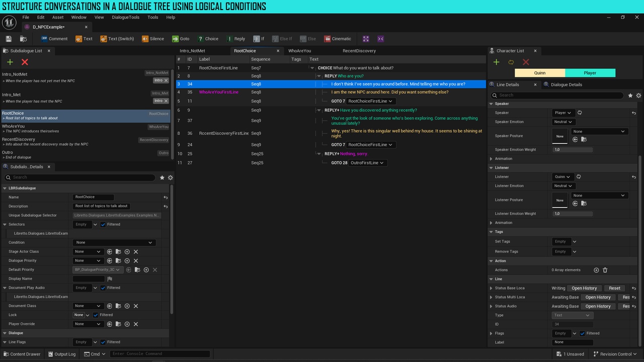Insert a Comment line from the toolbar

pos(54,39)
